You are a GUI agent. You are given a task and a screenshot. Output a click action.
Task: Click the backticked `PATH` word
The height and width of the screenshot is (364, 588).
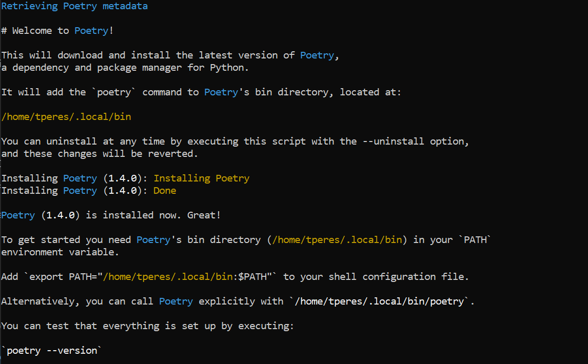click(475, 240)
